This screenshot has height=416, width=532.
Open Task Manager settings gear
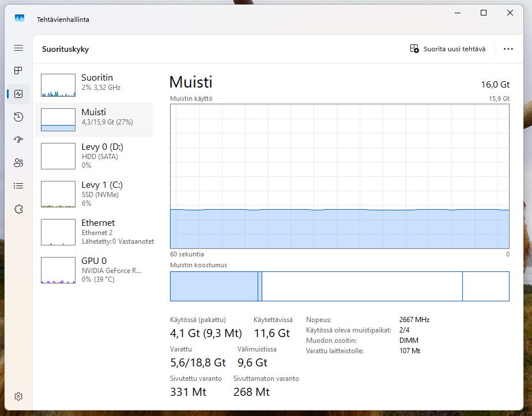coord(18,396)
